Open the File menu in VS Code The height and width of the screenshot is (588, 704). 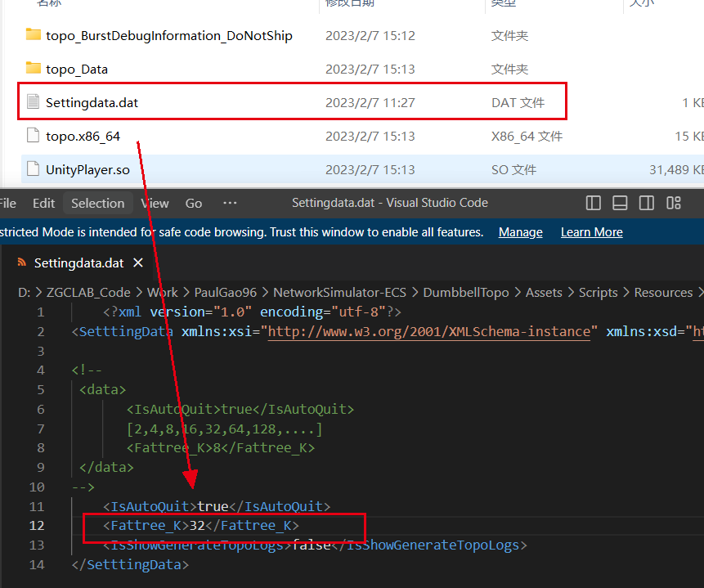(7, 203)
